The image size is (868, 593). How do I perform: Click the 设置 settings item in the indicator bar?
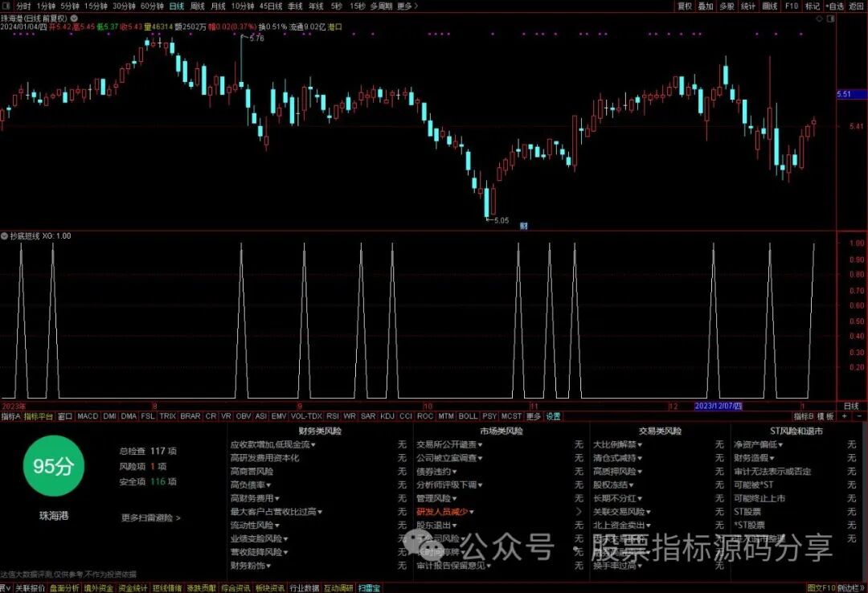point(553,415)
